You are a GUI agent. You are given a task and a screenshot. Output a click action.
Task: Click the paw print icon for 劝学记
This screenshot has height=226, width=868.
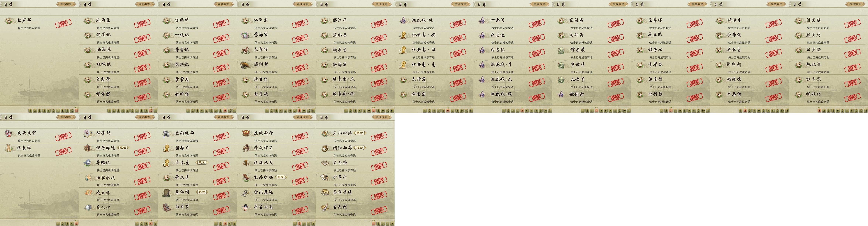point(88,133)
